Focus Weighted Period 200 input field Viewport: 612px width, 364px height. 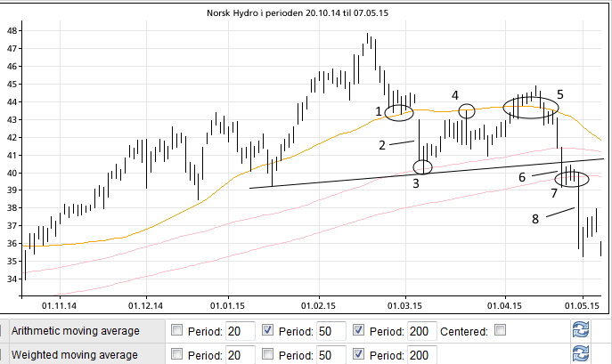pos(422,355)
